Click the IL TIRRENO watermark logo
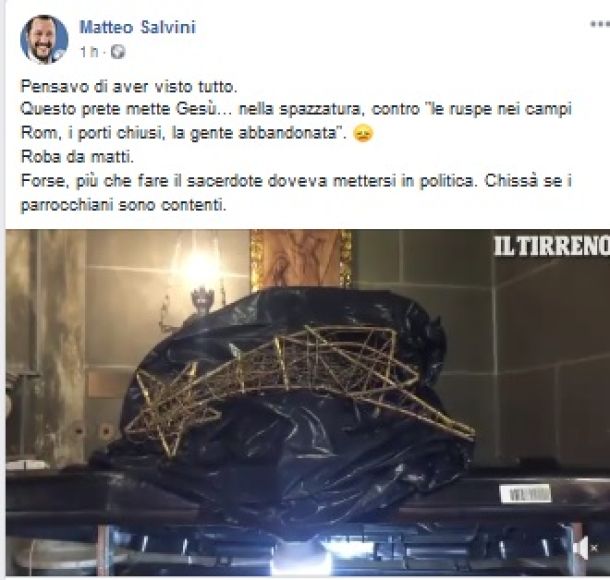The width and height of the screenshot is (610, 580). click(551, 246)
